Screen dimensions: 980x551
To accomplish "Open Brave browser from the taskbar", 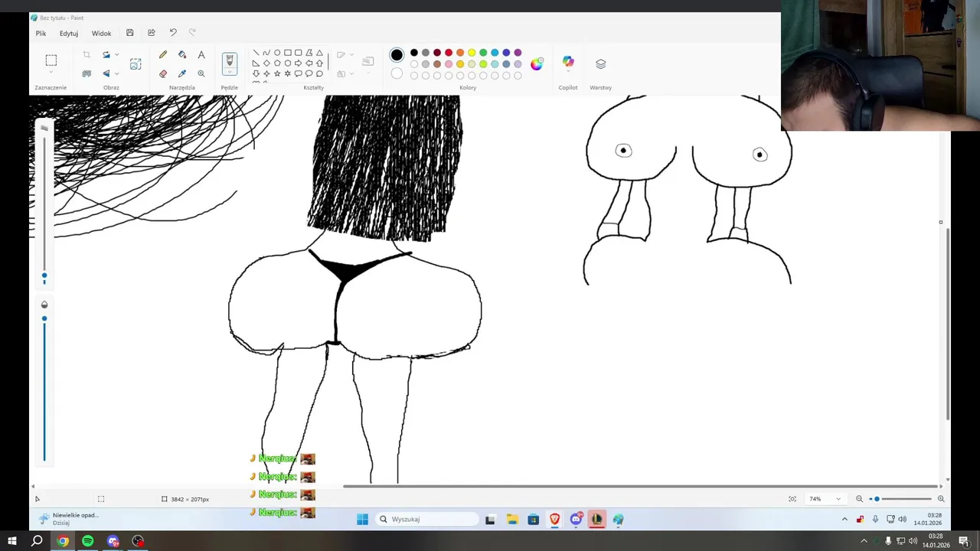I will coord(554,520).
